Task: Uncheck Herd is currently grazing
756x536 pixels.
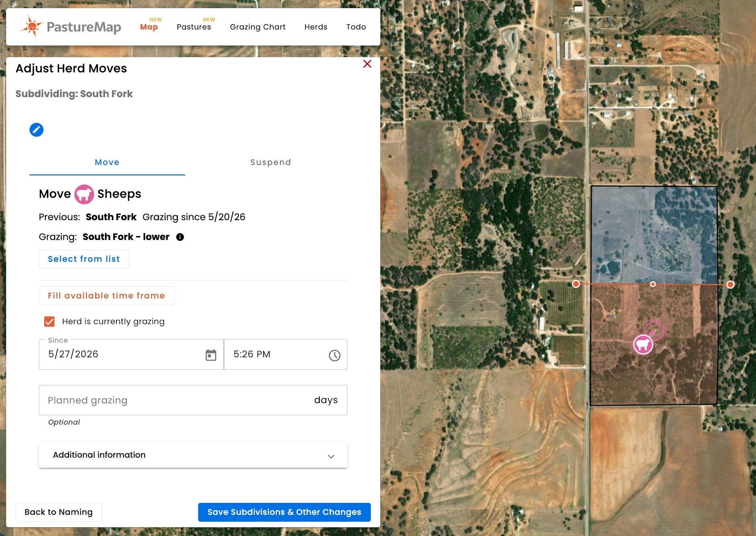Action: 49,322
